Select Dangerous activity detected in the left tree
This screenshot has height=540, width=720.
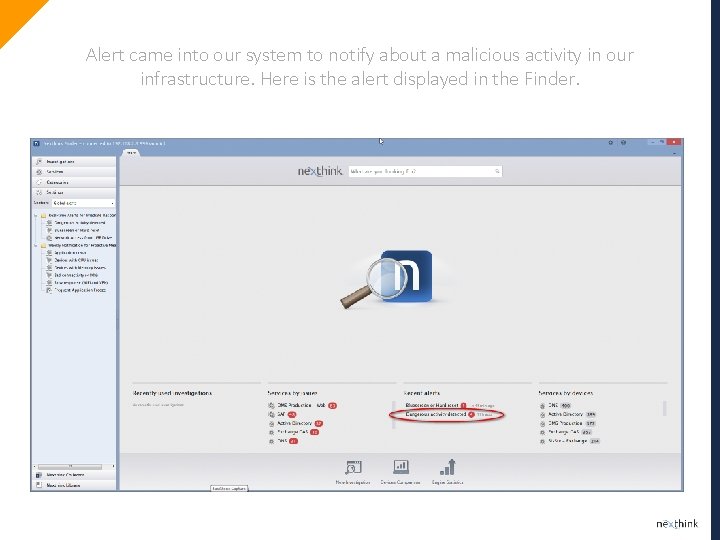[80, 223]
